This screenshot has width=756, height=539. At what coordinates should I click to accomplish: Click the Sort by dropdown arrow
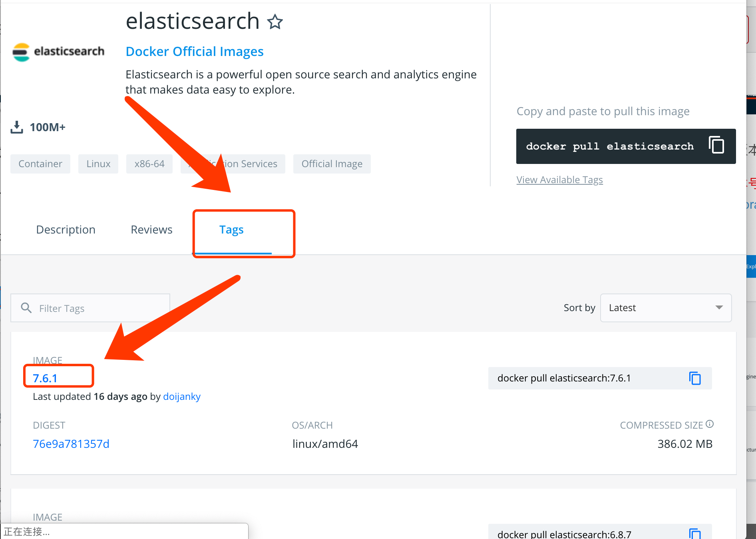719,307
